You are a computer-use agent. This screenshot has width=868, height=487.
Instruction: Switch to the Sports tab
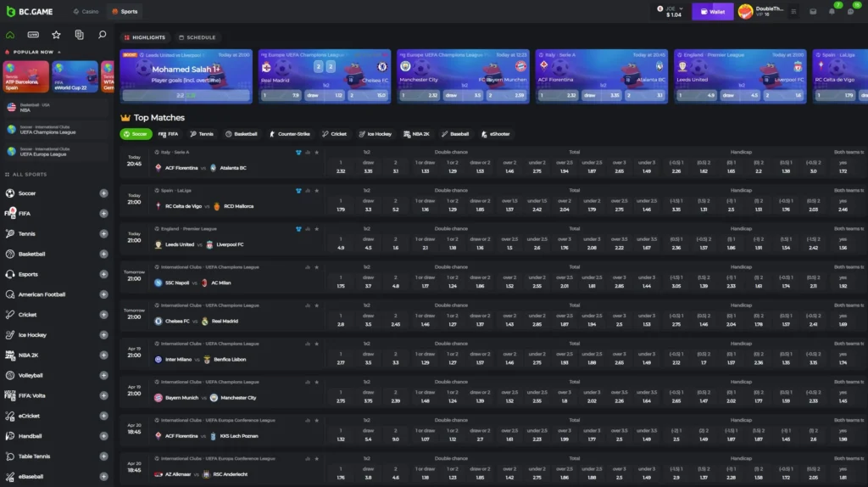click(x=125, y=11)
